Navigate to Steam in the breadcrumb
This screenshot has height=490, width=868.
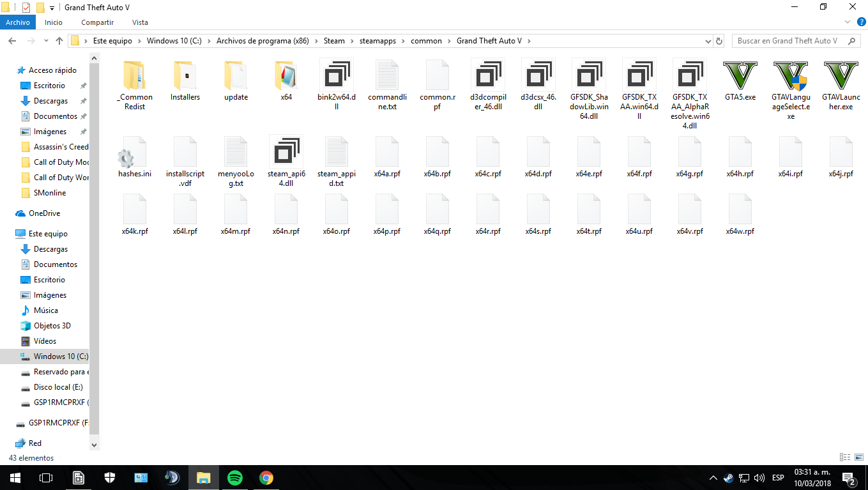[x=334, y=41]
